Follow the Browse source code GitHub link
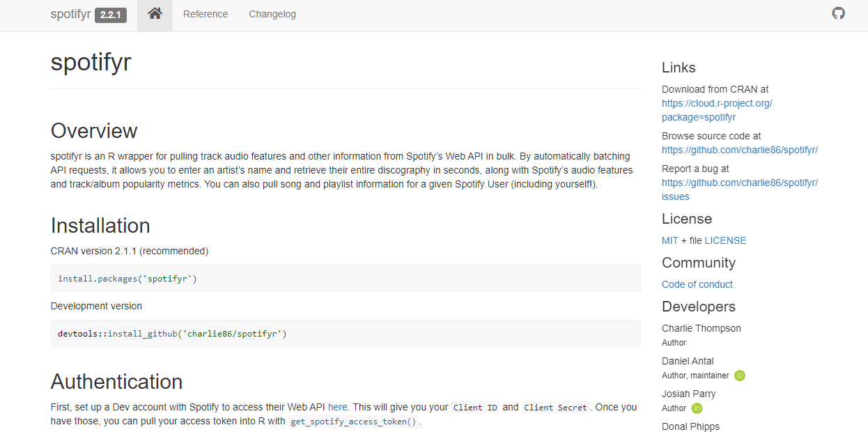 point(739,150)
